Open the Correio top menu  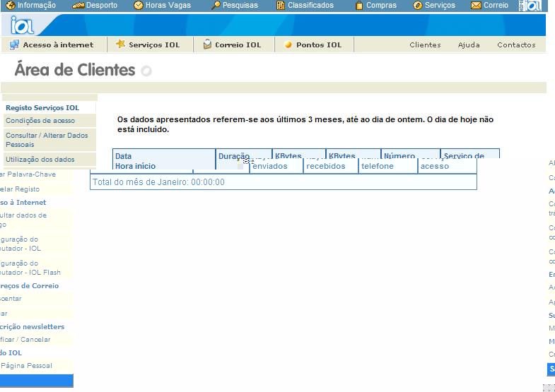(496, 6)
